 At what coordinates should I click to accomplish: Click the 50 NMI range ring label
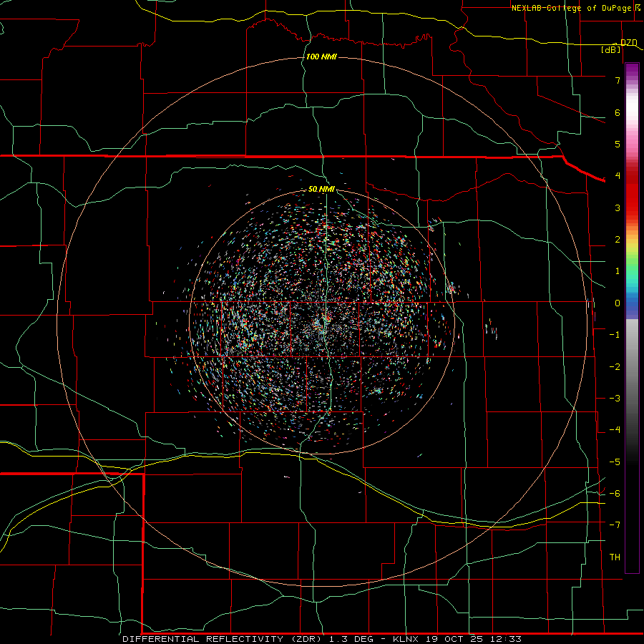click(x=321, y=189)
